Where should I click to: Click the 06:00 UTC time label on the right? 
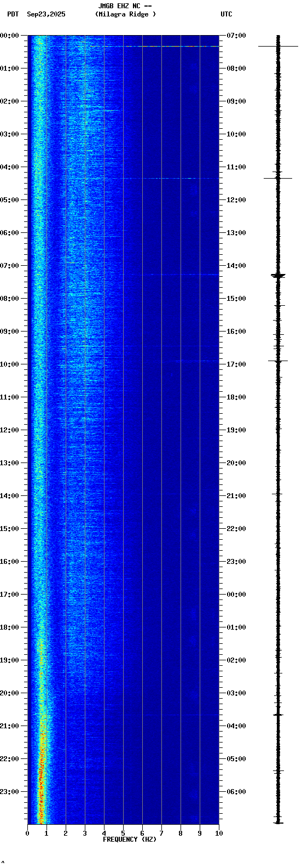pyautogui.click(x=236, y=792)
